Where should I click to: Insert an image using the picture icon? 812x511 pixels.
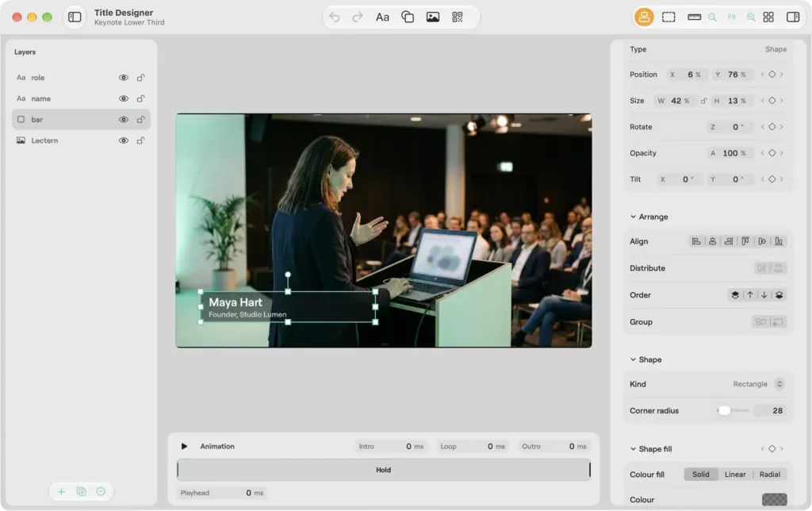433,17
